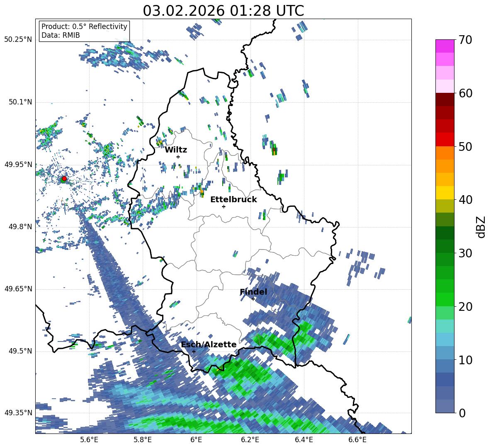Click the 49.8°N latitude label
Viewport: 491px width, 448px height.
click(x=20, y=227)
